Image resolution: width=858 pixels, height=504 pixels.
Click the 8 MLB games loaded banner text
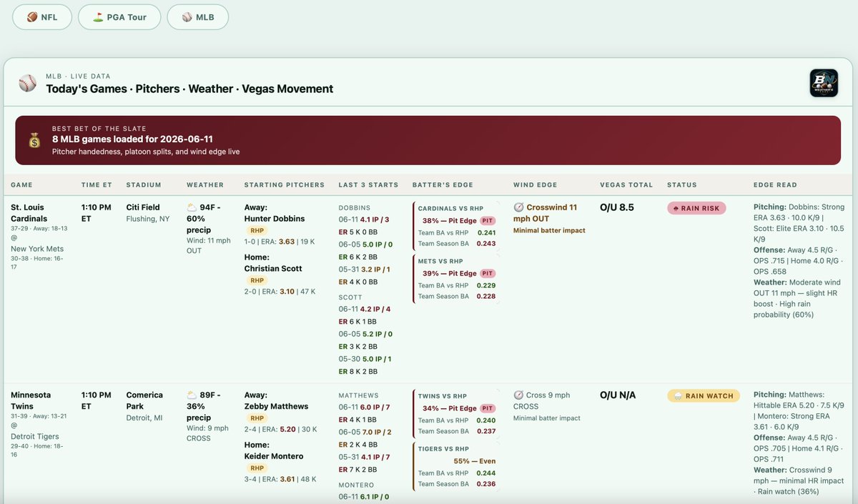click(132, 139)
